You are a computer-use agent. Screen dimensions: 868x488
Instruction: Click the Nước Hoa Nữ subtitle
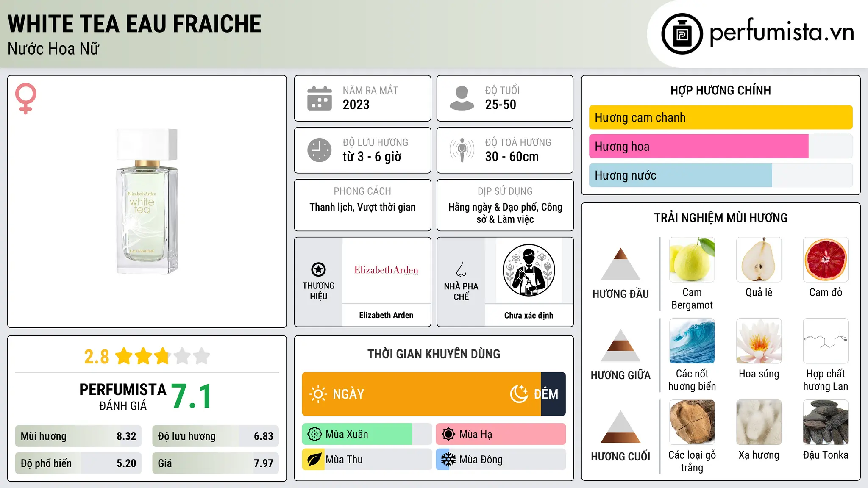tap(53, 49)
